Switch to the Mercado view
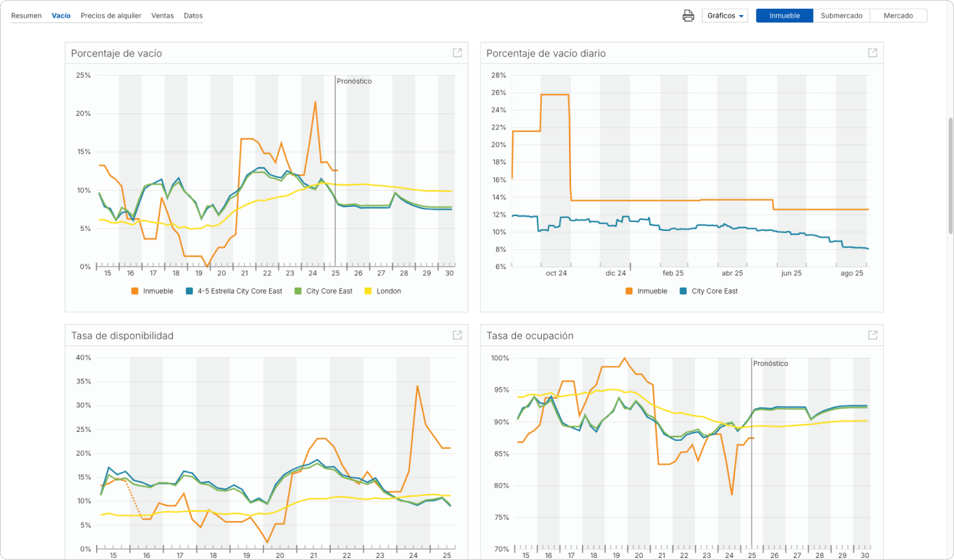 tap(898, 16)
